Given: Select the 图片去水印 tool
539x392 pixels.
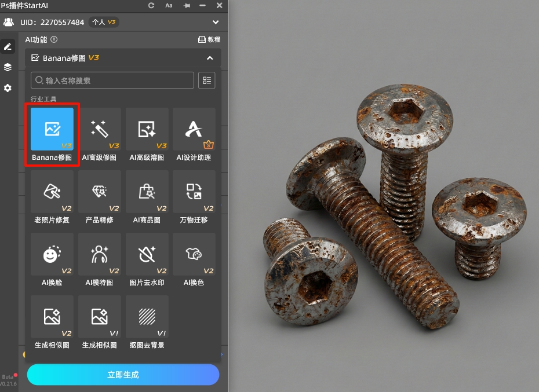Looking at the screenshot, I should click(x=147, y=255).
